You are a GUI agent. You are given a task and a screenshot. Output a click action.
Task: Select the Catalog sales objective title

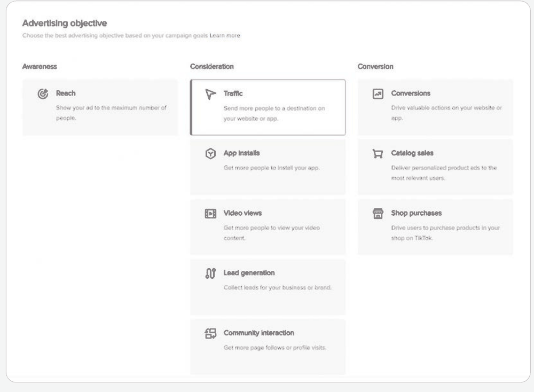(x=412, y=153)
